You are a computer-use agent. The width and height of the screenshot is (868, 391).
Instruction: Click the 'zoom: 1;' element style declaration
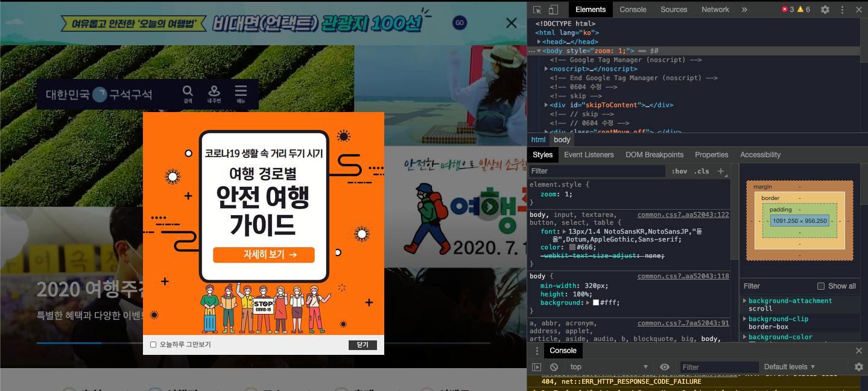click(x=556, y=194)
